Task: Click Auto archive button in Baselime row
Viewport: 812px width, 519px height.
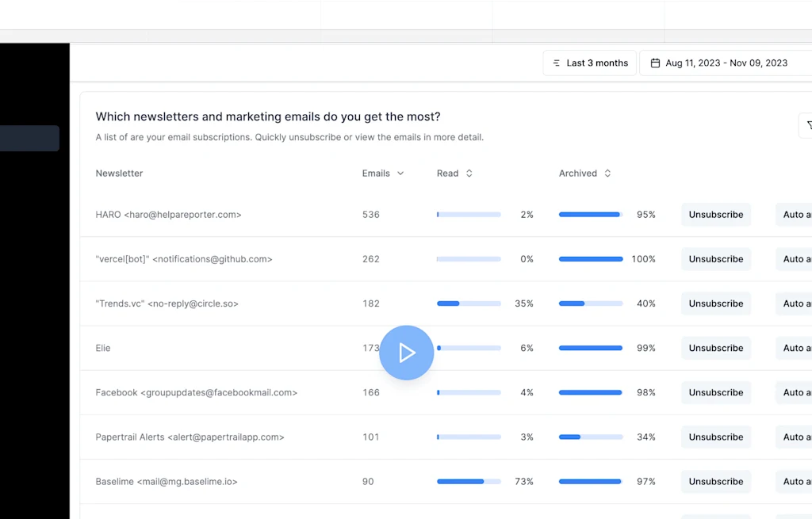Action: [x=794, y=481]
